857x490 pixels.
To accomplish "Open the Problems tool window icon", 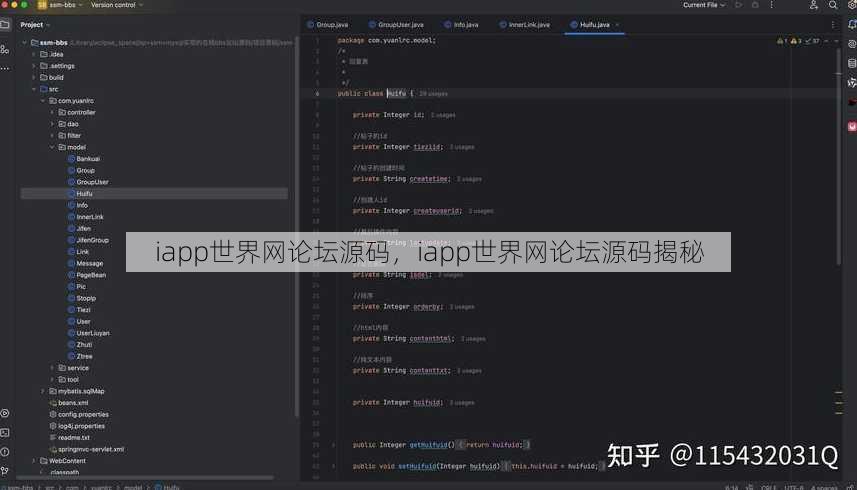I will [5, 452].
